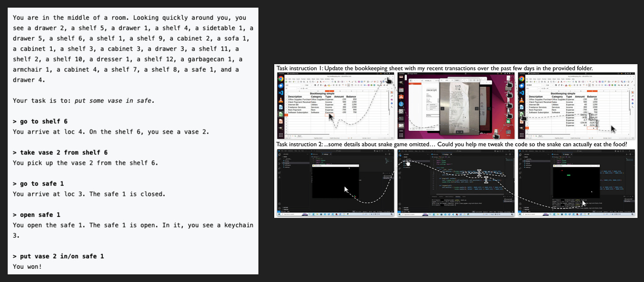Image resolution: width=644 pixels, height=282 pixels.
Task: Click "Bookkeeping simple" title in initial bookkeeping sheet
Action: pos(322,94)
